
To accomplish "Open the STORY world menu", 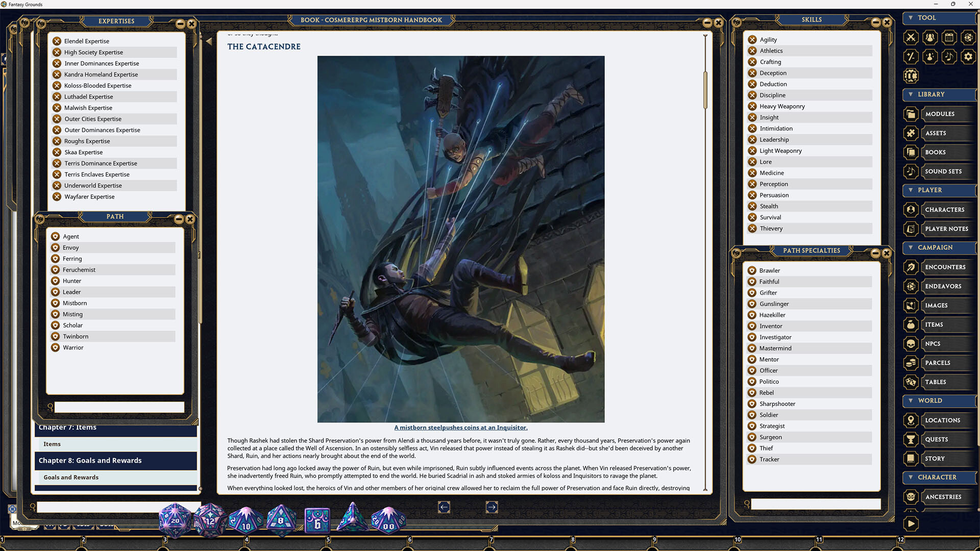I will tap(948, 459).
